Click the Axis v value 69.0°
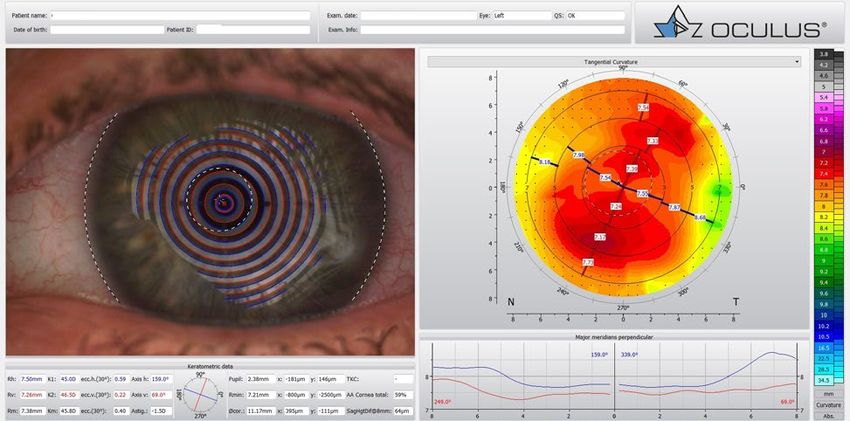 tap(162, 396)
